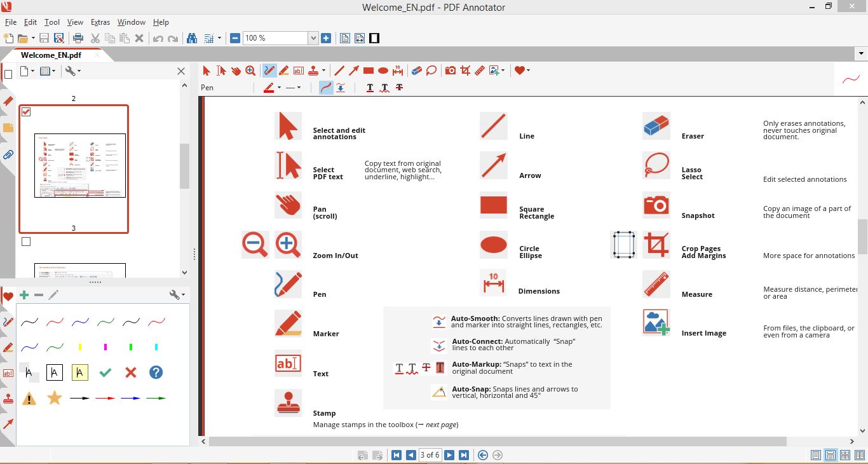Switch to full screen view icon

[375, 38]
